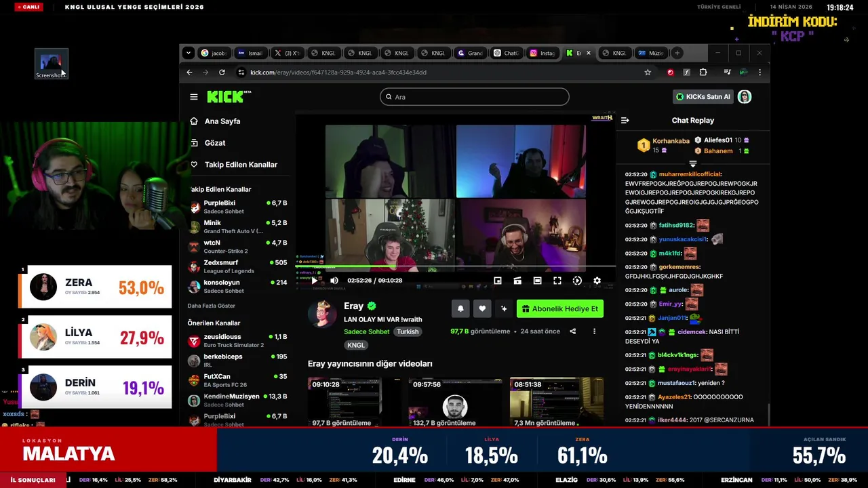Click the KNGL tag under the title
Viewport: 868px width, 488px height.
point(355,345)
